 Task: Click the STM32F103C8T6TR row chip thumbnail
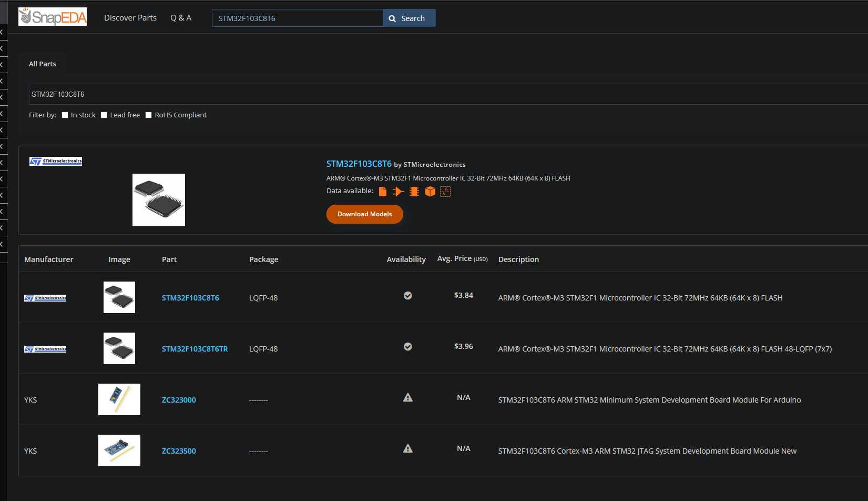click(x=119, y=348)
